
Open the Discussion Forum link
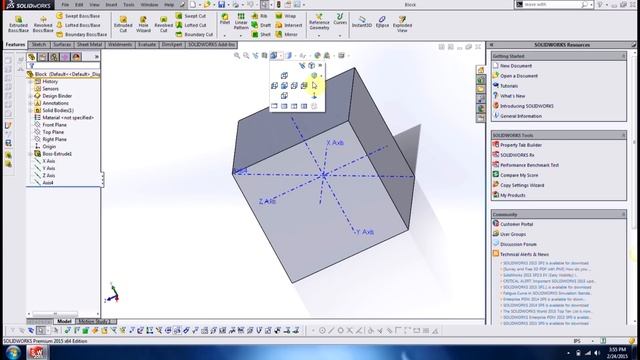point(518,244)
